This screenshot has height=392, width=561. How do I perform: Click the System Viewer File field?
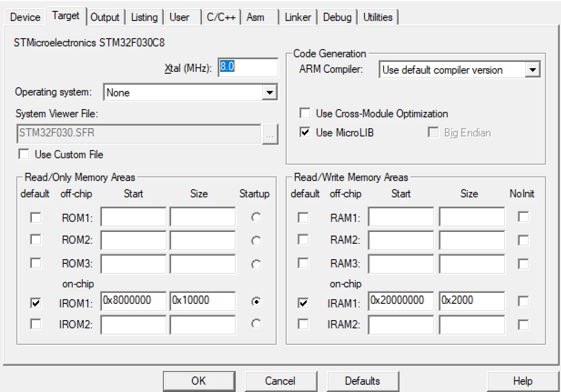[139, 134]
